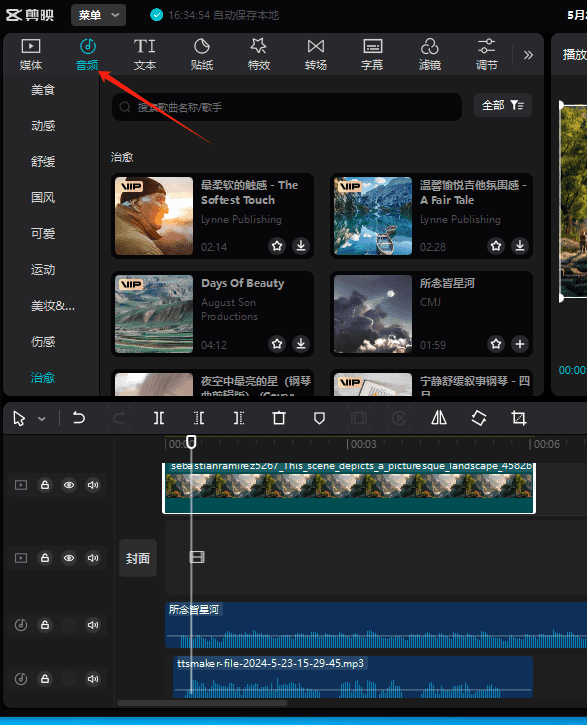Image resolution: width=587 pixels, height=725 pixels.
Task: Lock the 所念皆星河 audio track
Action: (45, 625)
